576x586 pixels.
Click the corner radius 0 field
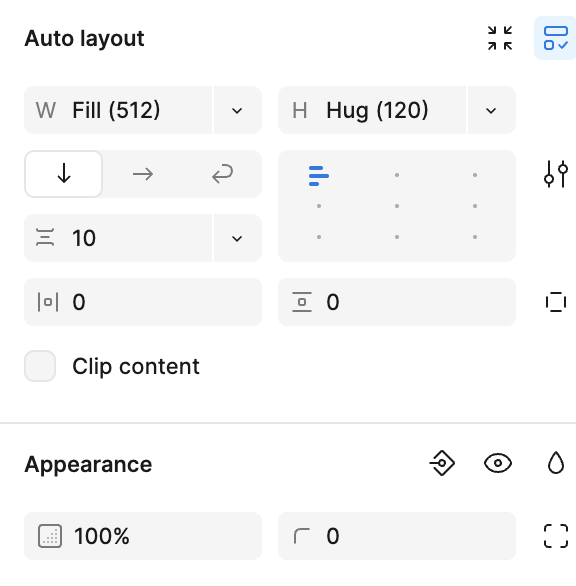[x=397, y=536]
